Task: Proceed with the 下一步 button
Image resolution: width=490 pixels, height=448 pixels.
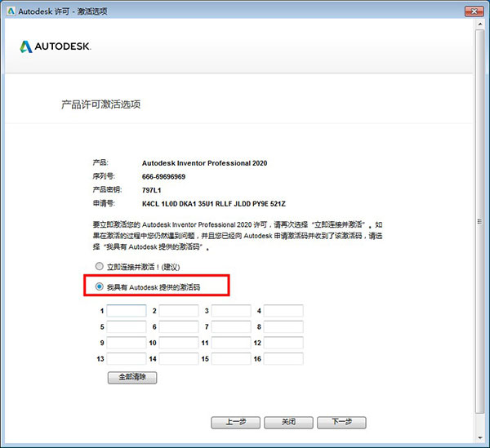Action: coord(341,422)
